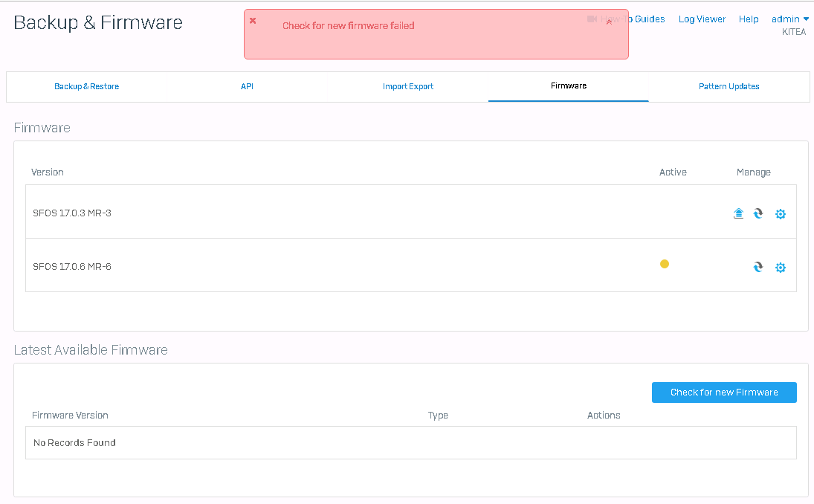This screenshot has height=504, width=814.
Task: Go to the Import Export tab
Action: (408, 87)
